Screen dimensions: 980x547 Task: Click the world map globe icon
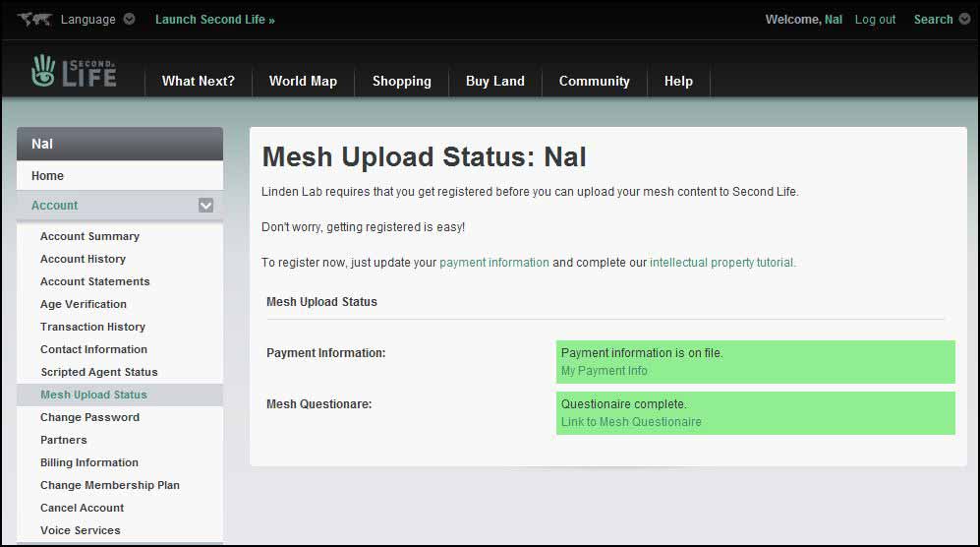tap(34, 20)
